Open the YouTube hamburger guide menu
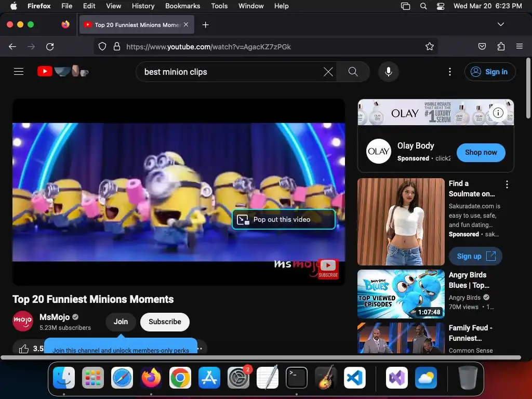This screenshot has width=532, height=399. [19, 72]
